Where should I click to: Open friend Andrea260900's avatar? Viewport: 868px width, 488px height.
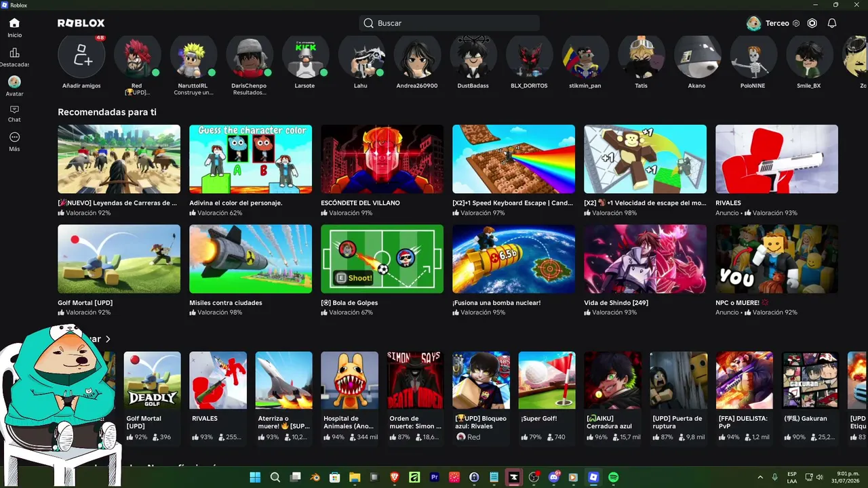pyautogui.click(x=417, y=56)
